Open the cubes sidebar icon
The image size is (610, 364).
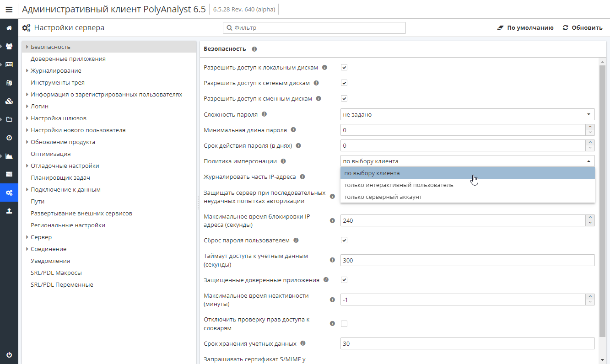[x=9, y=101]
